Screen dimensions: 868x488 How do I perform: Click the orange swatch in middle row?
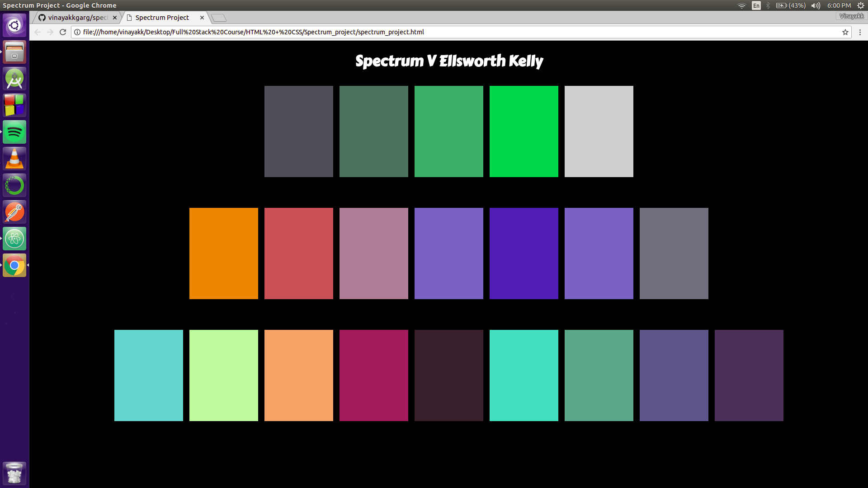click(x=223, y=253)
